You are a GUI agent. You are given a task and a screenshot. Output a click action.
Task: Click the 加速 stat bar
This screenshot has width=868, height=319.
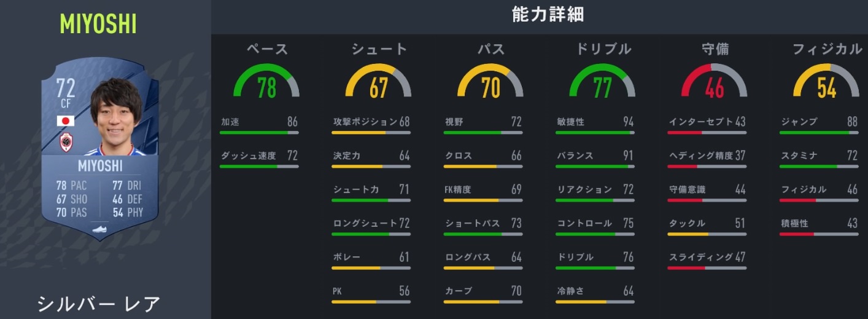point(260,132)
